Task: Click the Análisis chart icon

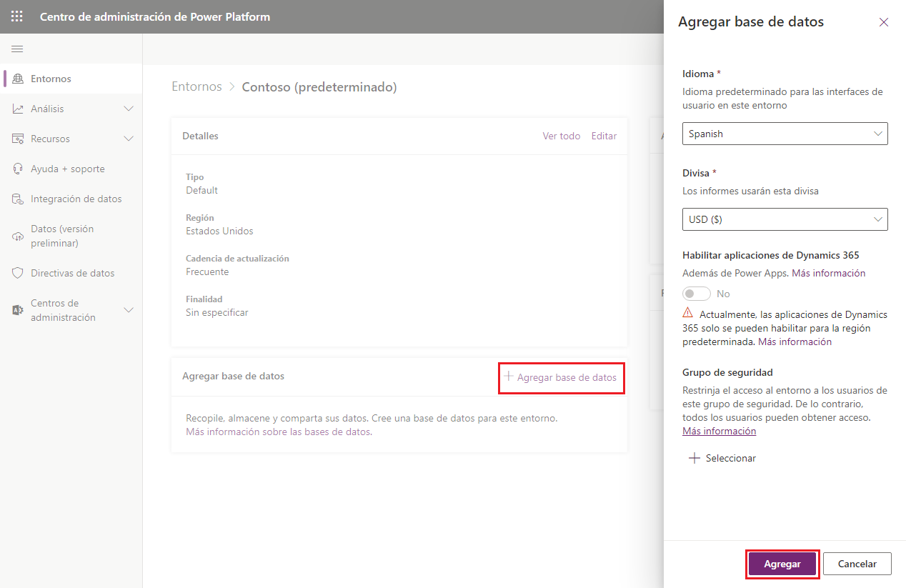Action: [18, 109]
